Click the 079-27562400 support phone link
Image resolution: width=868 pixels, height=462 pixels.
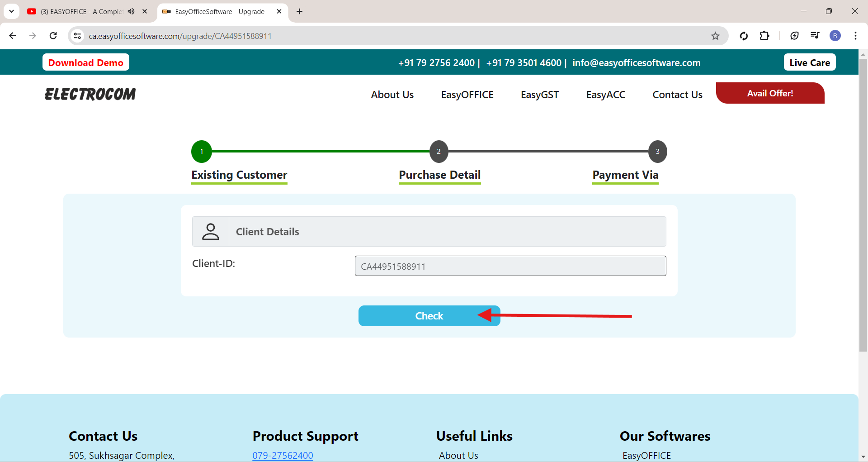coord(283,455)
